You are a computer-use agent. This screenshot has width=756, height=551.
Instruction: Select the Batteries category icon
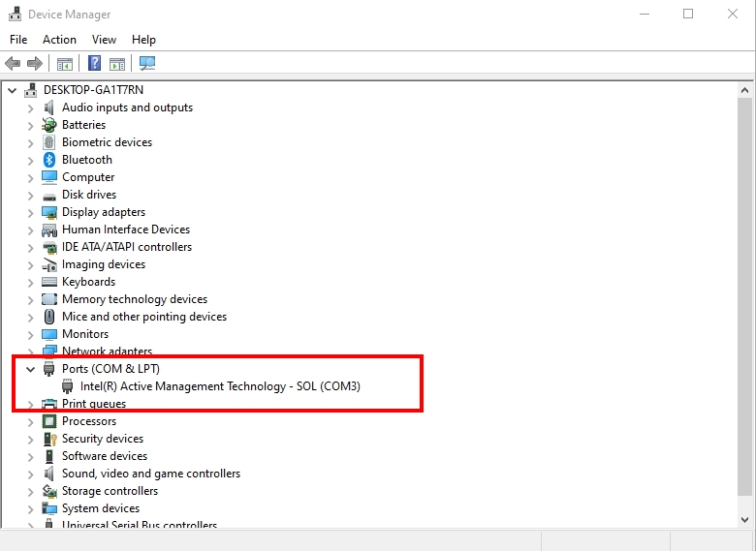coord(49,125)
